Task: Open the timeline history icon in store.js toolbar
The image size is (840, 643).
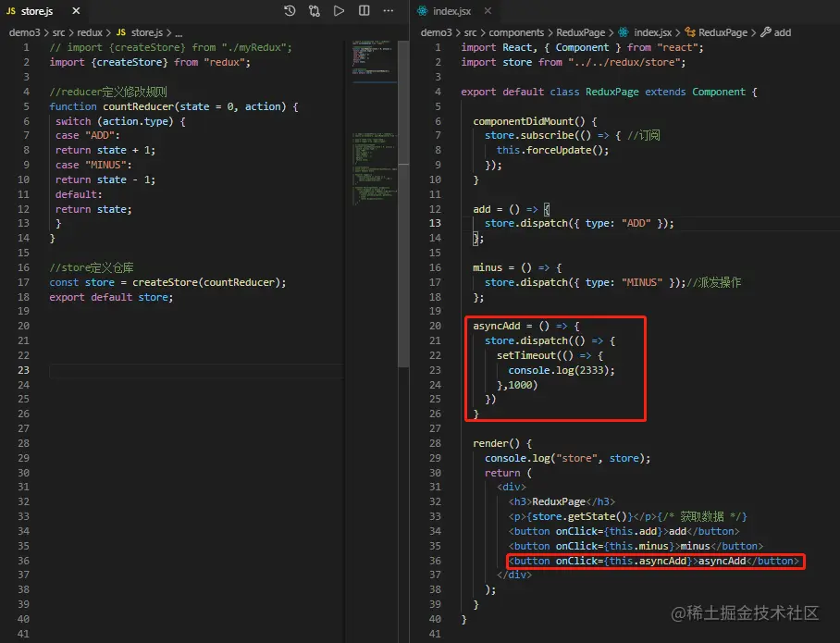Action: coord(290,11)
